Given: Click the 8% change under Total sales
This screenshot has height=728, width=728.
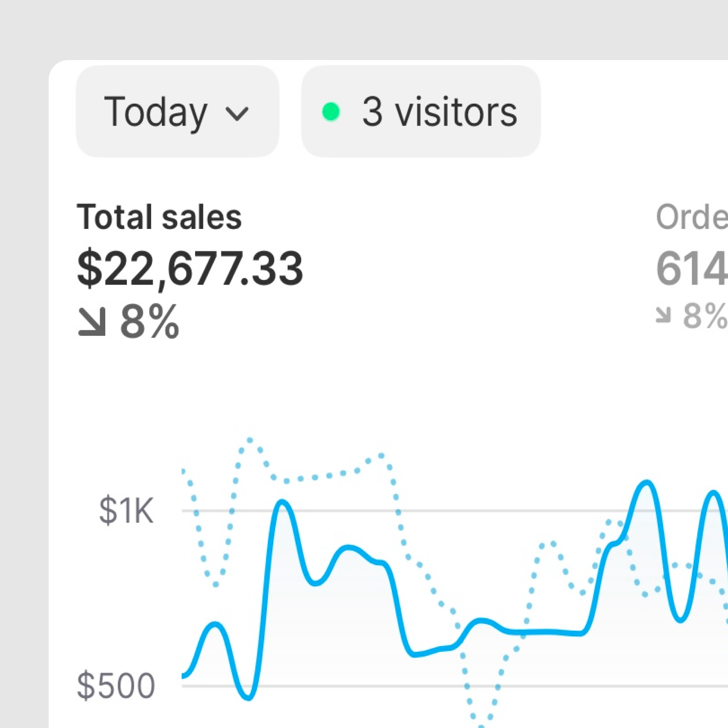Looking at the screenshot, I should (149, 322).
